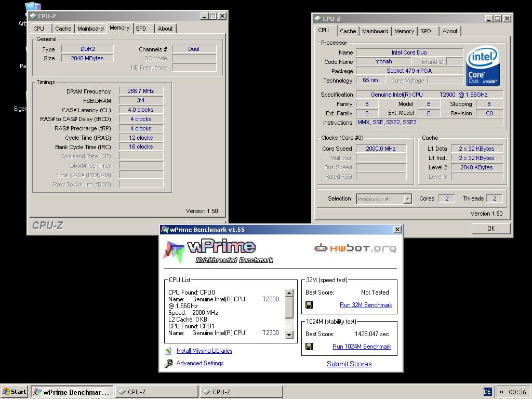532x399 pixels.
Task: Click CPU List scrollbar up arrow
Action: coord(289,293)
